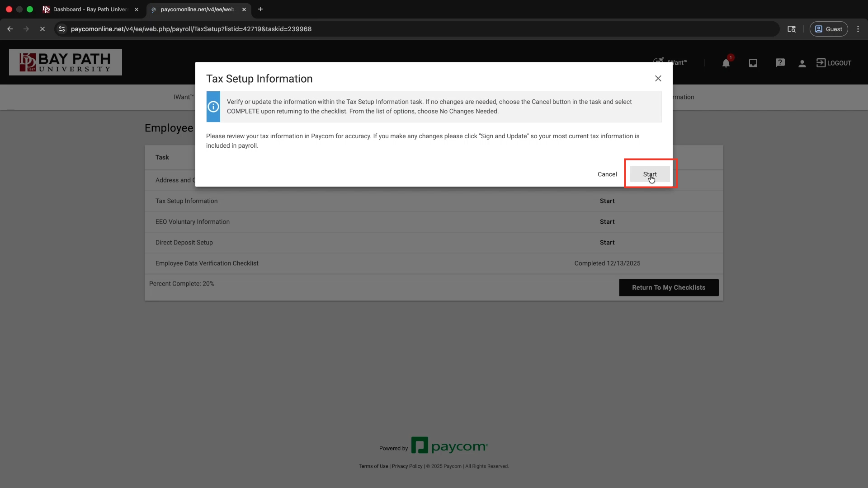Click the notifications bell icon
The width and height of the screenshot is (868, 488).
click(726, 63)
